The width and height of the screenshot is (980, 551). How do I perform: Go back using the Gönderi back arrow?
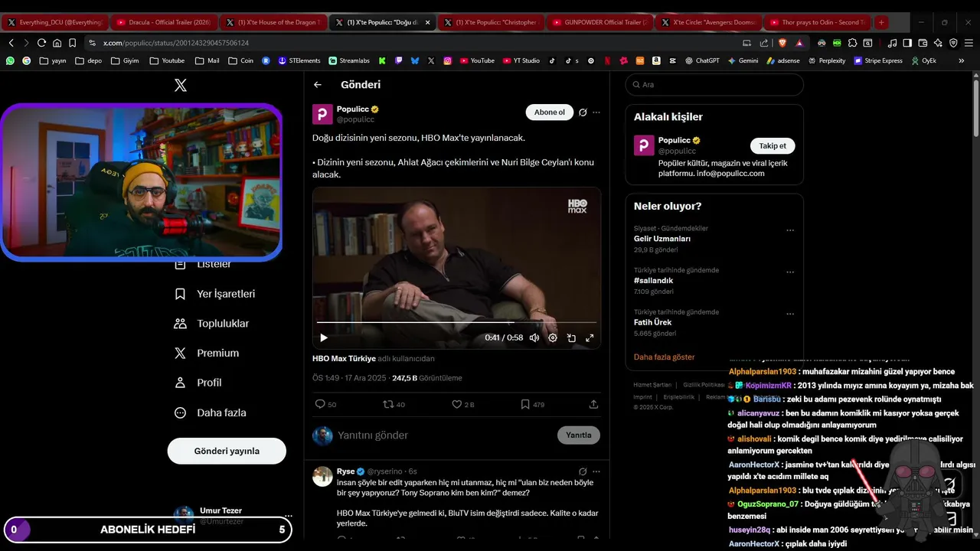tap(318, 85)
